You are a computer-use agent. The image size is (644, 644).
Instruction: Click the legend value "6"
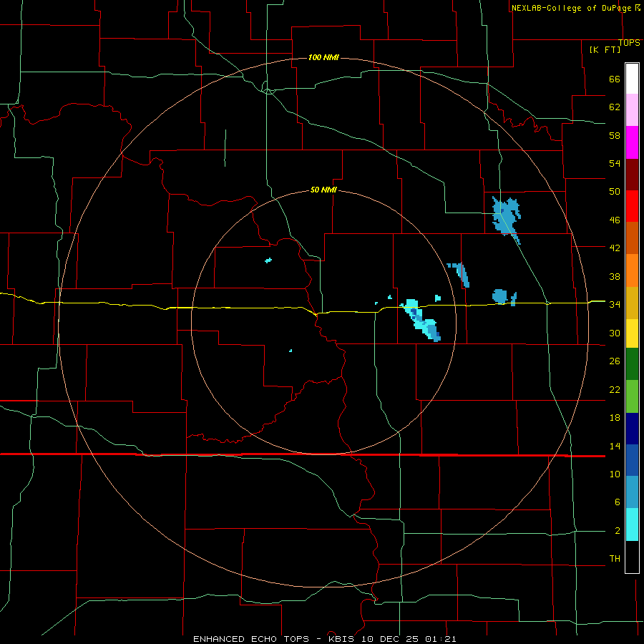[617, 502]
